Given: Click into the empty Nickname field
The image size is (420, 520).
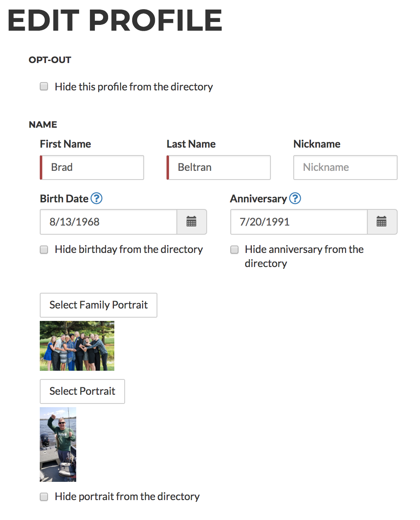Looking at the screenshot, I should [345, 168].
